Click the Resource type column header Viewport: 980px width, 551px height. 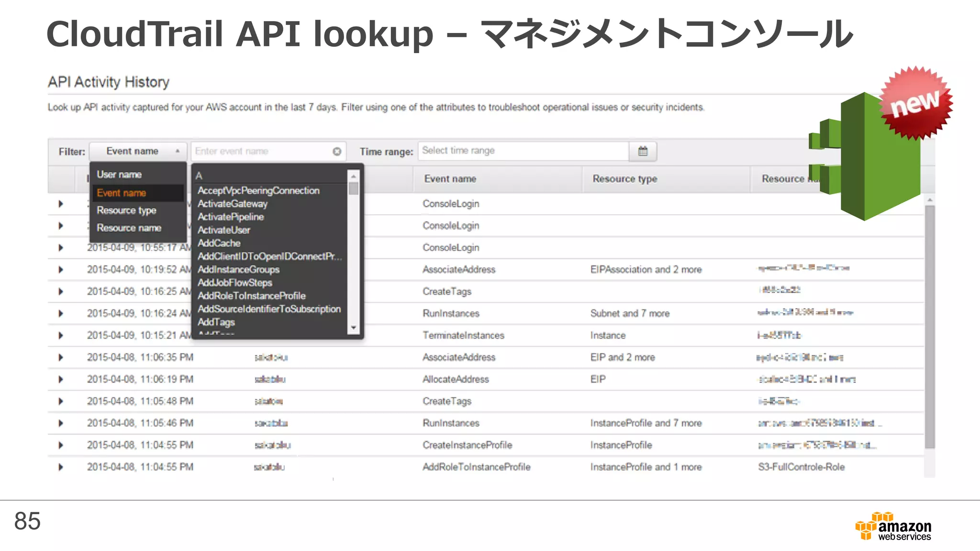click(624, 179)
